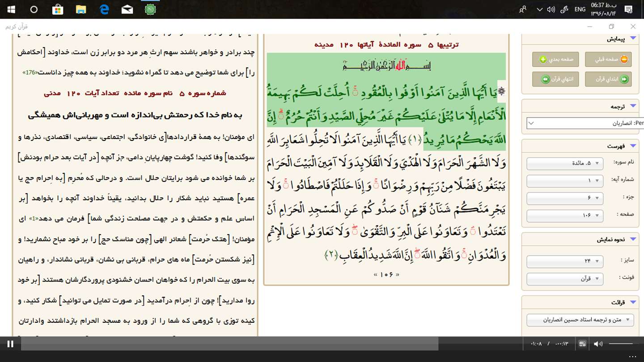The width and height of the screenshot is (644, 362).
Task: Jump to end of Quran (انتهاي قرآن)
Action: pos(555,79)
